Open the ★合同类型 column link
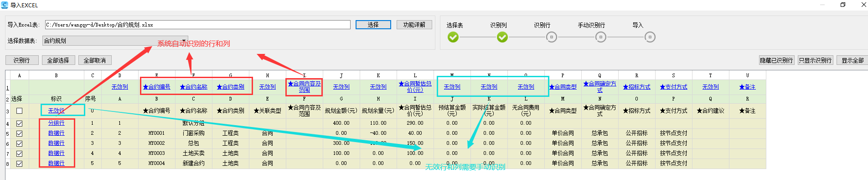The width and height of the screenshot is (868, 180). click(563, 87)
